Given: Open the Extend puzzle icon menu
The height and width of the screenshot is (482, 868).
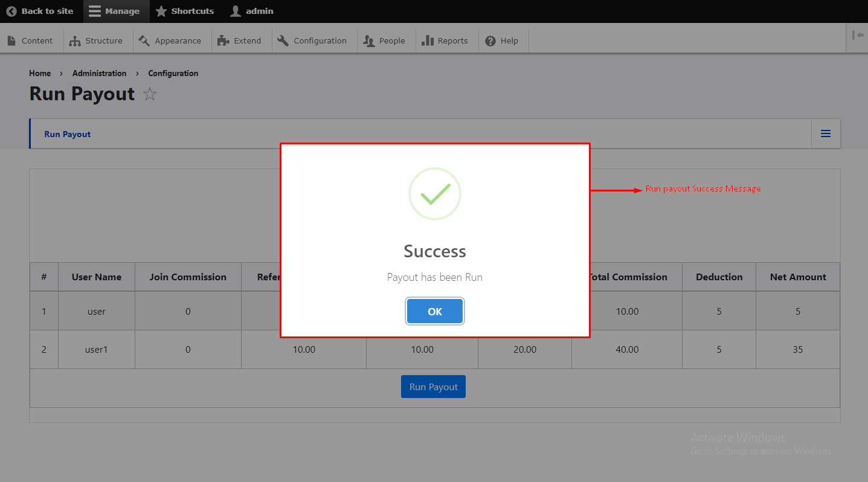Looking at the screenshot, I should coord(239,40).
